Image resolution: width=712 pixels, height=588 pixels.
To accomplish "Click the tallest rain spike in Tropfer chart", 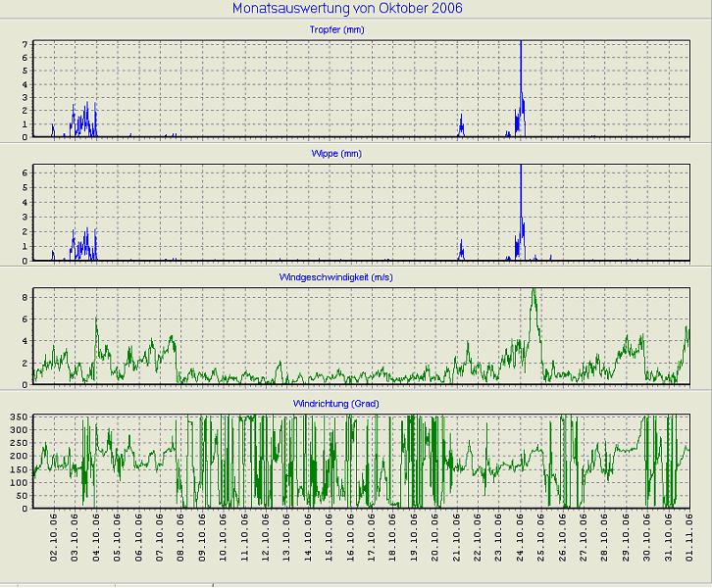I will click(521, 59).
